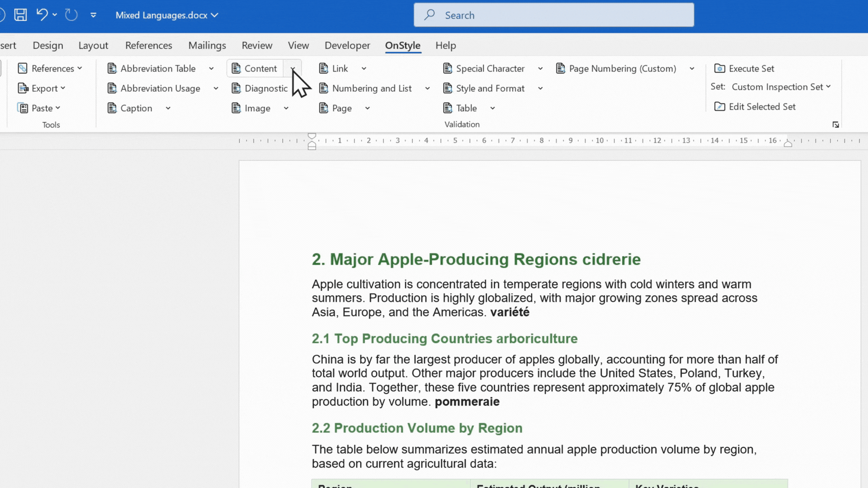Click the first line indent marker on the ruler
Screen dimensions: 868x488
[312, 136]
